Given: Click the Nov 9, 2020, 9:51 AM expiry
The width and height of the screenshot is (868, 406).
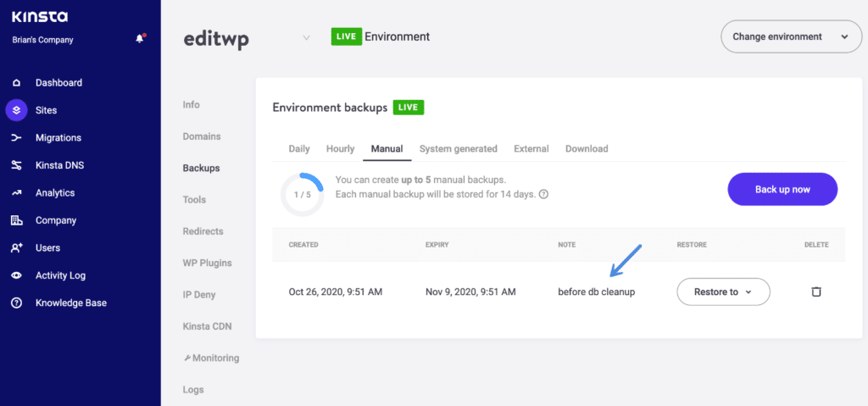Looking at the screenshot, I should point(471,292).
